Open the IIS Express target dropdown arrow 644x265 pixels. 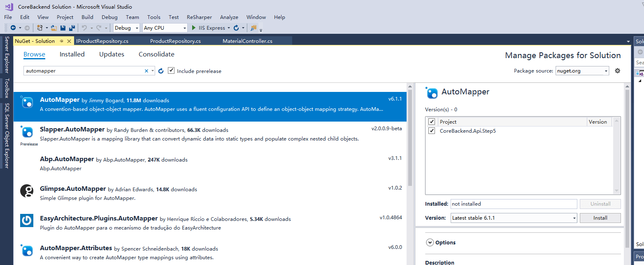pos(229,28)
